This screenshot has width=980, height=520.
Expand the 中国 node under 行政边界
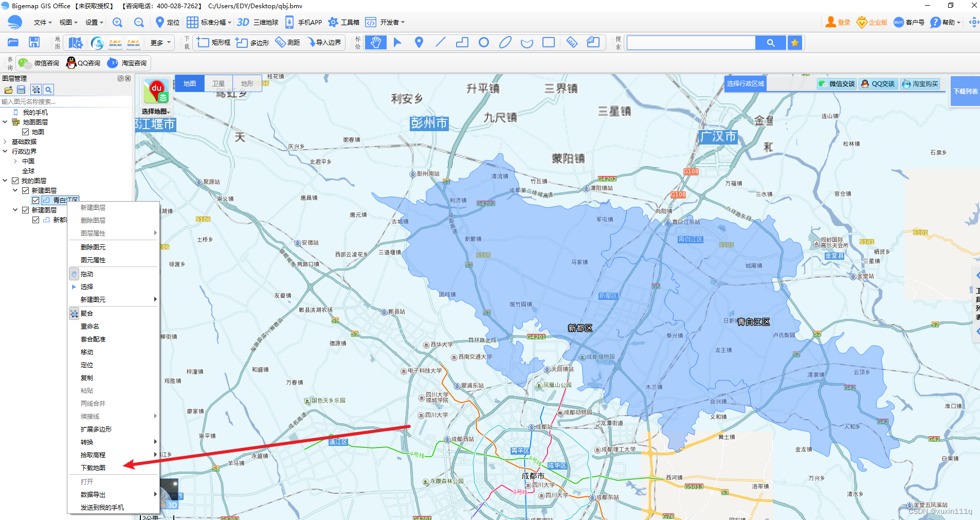(x=15, y=161)
